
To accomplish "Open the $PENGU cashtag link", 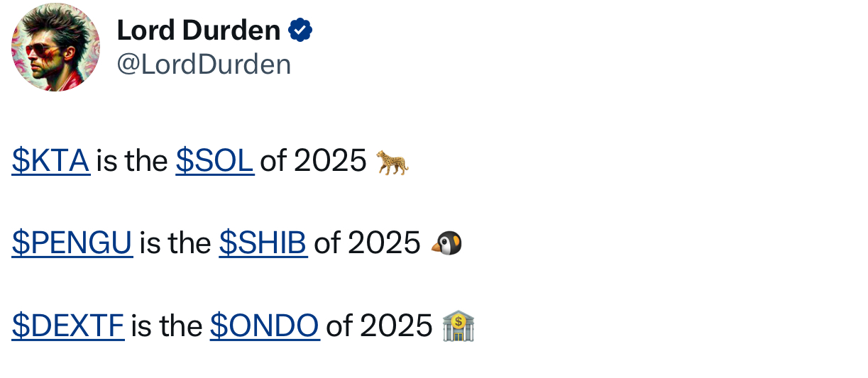I will pyautogui.click(x=72, y=244).
